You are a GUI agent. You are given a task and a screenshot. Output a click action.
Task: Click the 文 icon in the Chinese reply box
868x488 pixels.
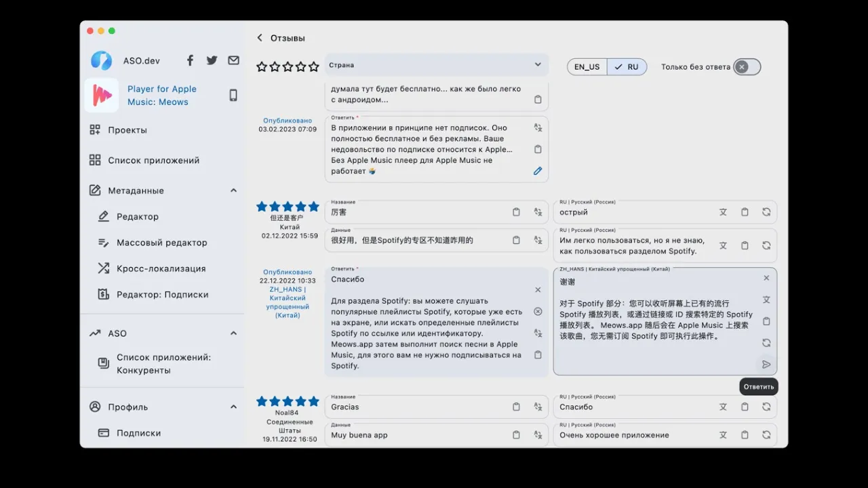coord(766,300)
